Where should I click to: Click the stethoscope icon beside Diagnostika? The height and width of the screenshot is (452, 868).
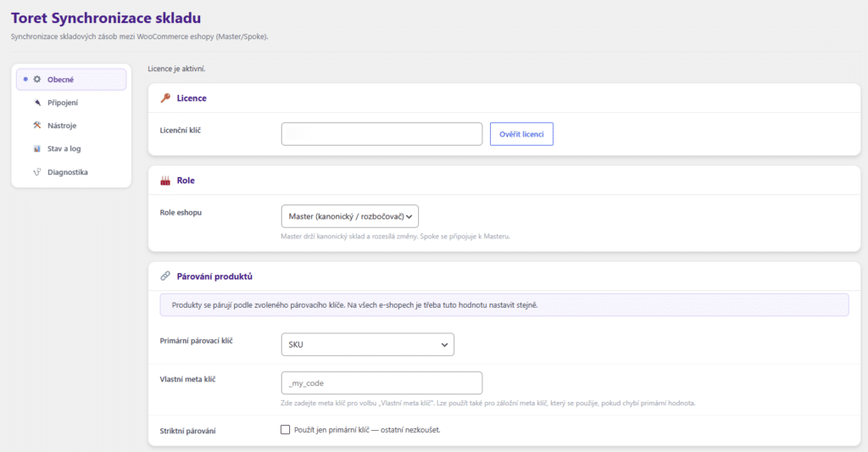(x=37, y=171)
